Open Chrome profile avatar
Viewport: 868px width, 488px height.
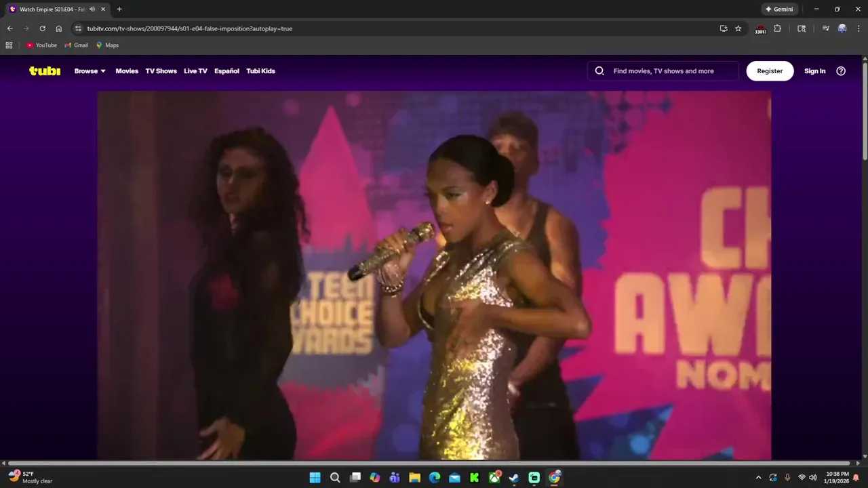(x=842, y=28)
